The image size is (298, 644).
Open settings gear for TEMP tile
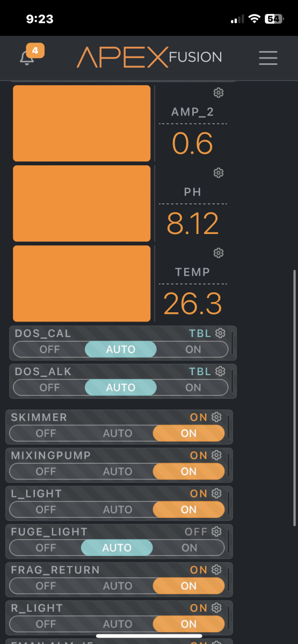218,253
